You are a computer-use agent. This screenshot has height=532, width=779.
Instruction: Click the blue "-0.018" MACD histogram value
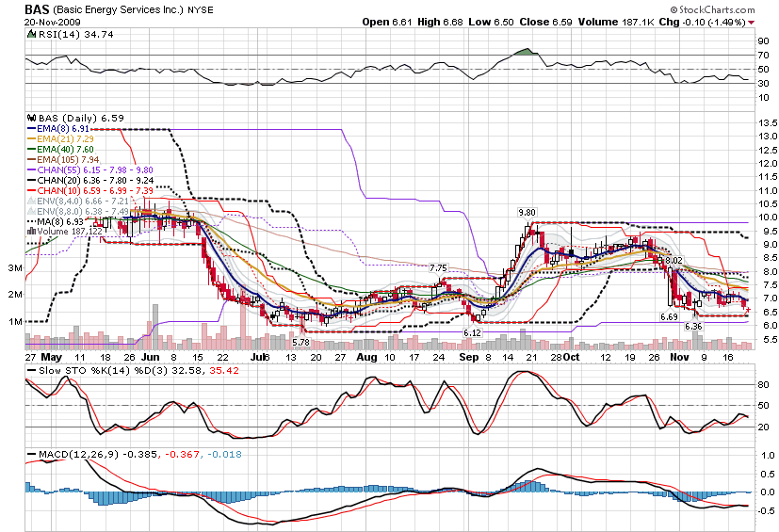(x=224, y=454)
